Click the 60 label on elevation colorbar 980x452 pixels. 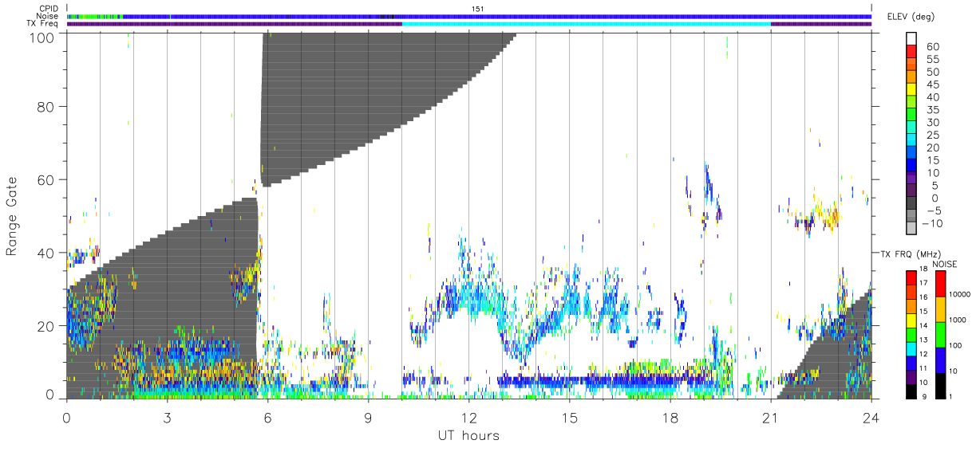coord(933,46)
